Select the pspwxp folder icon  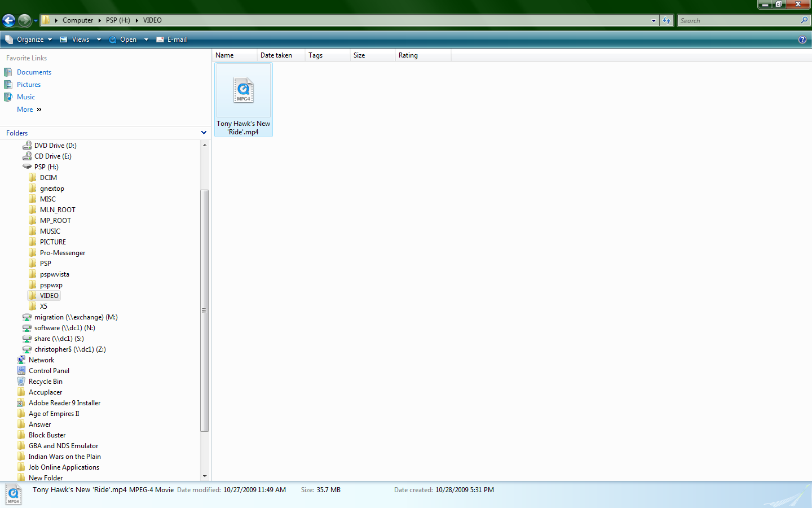tap(33, 285)
